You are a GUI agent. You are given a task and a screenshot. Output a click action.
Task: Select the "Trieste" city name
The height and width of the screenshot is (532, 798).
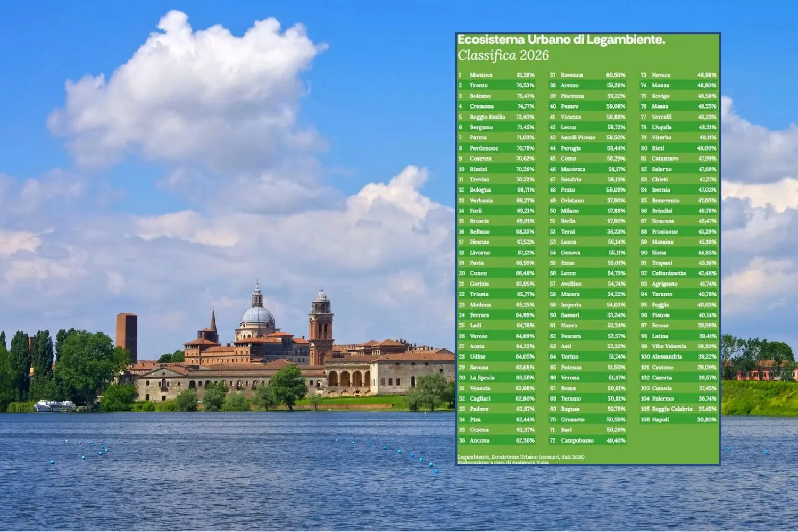click(x=479, y=294)
